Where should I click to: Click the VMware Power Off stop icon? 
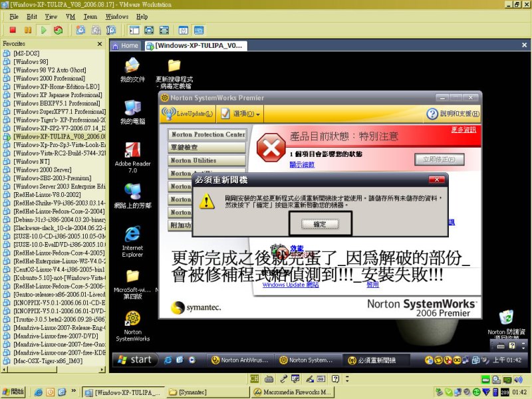click(13, 30)
